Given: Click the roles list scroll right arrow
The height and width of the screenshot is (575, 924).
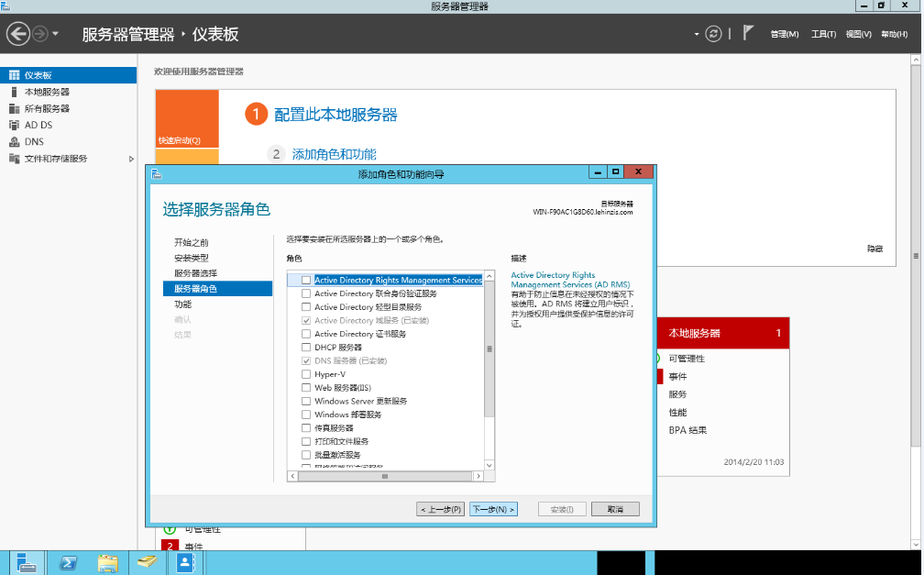Looking at the screenshot, I should [x=478, y=476].
